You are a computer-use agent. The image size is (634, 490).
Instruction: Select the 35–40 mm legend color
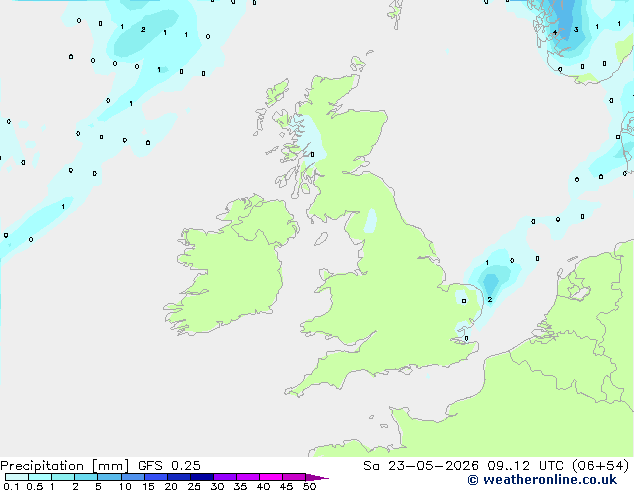tap(247, 477)
